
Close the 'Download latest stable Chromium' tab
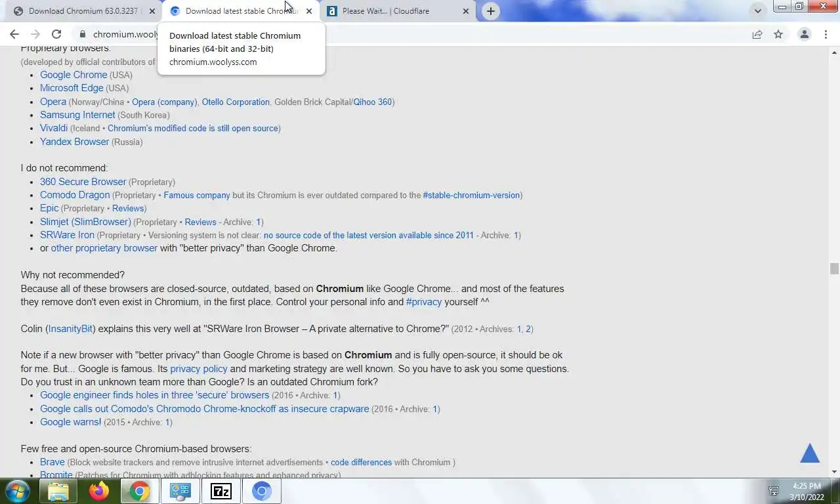click(309, 11)
